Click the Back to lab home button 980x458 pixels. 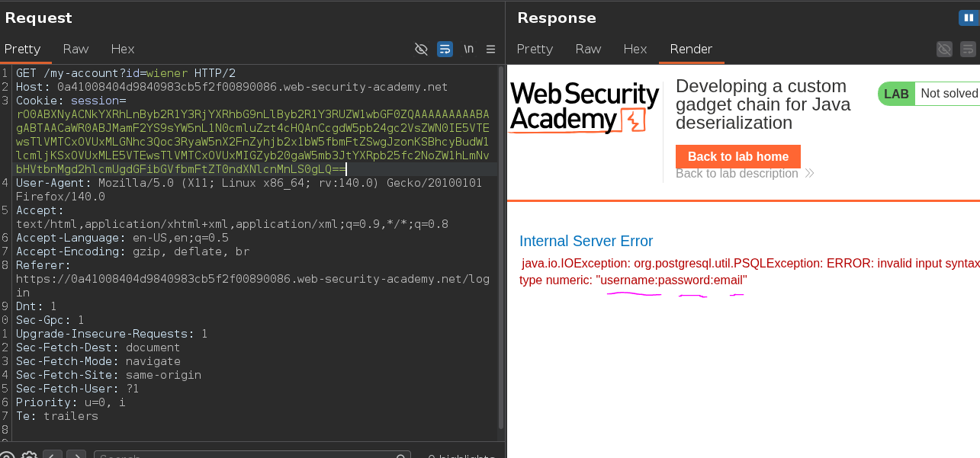pos(738,156)
